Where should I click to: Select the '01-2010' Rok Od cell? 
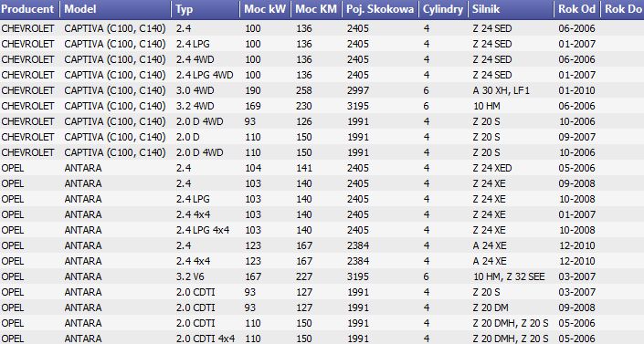tap(576, 90)
